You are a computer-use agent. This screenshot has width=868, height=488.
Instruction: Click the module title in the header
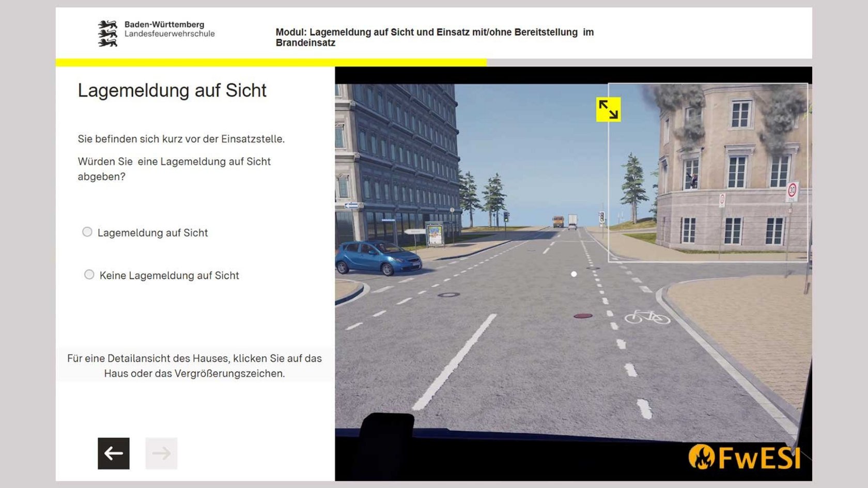[x=435, y=37]
